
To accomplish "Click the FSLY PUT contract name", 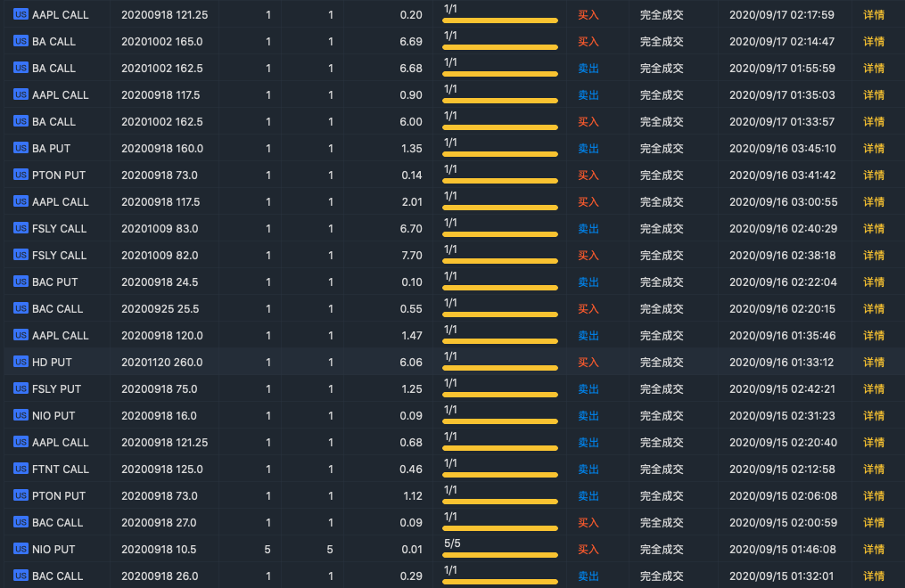I will (56, 389).
